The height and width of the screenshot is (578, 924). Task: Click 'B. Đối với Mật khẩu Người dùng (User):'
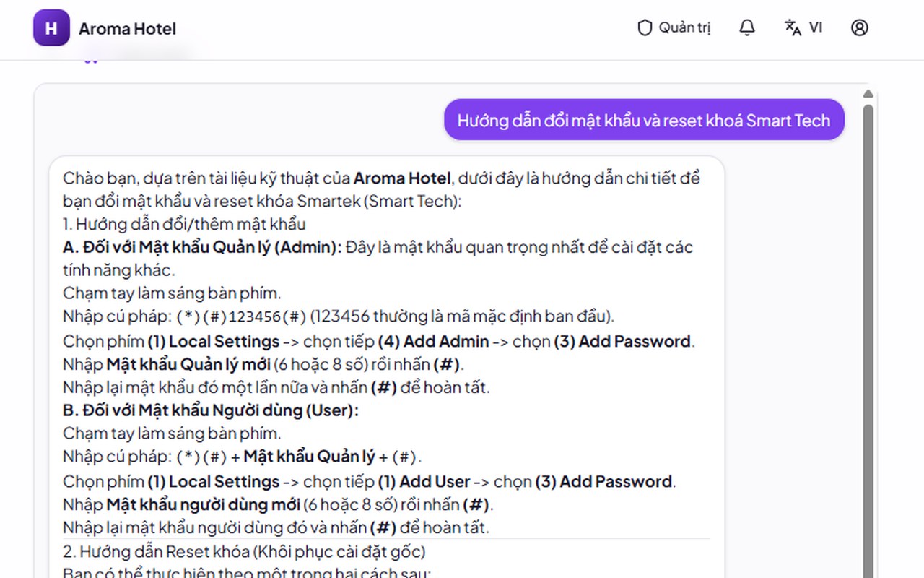[211, 410]
